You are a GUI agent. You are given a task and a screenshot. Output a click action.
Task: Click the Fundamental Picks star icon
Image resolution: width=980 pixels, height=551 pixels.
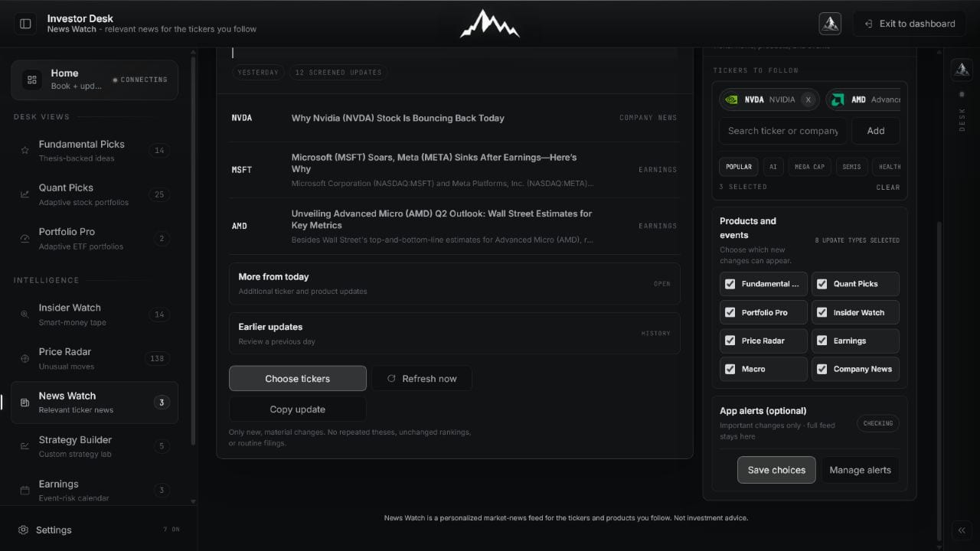[x=24, y=151]
